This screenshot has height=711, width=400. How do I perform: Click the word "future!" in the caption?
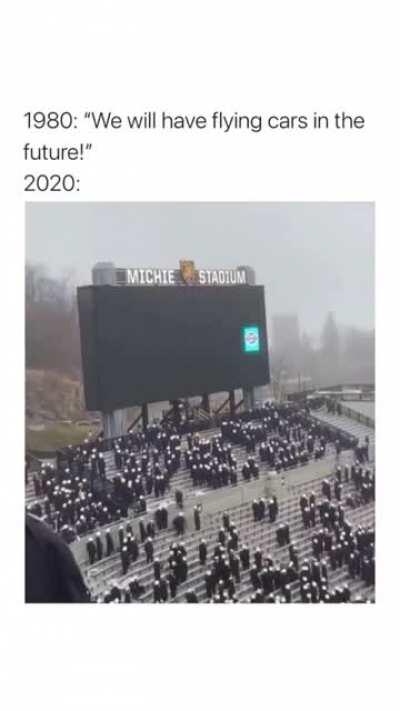pyautogui.click(x=58, y=152)
